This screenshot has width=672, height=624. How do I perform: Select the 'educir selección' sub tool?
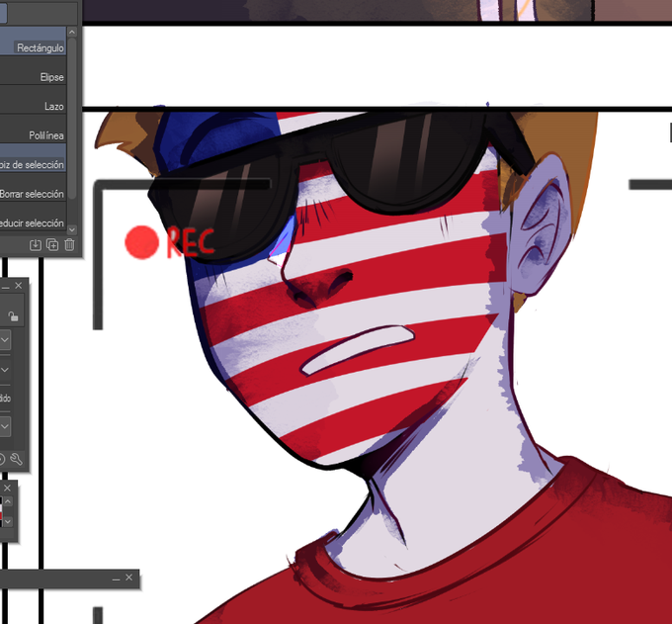click(x=33, y=217)
